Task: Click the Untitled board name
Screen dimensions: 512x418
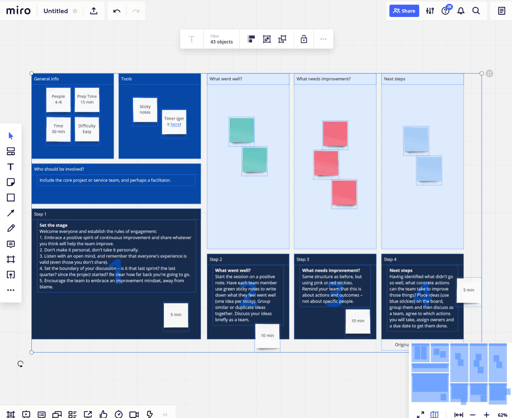Action: pyautogui.click(x=56, y=11)
